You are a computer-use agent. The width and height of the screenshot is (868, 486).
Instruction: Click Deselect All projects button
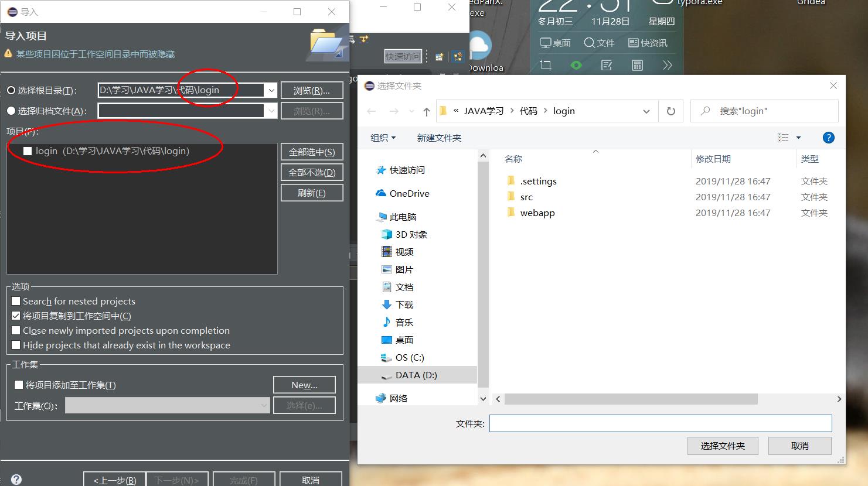click(312, 172)
